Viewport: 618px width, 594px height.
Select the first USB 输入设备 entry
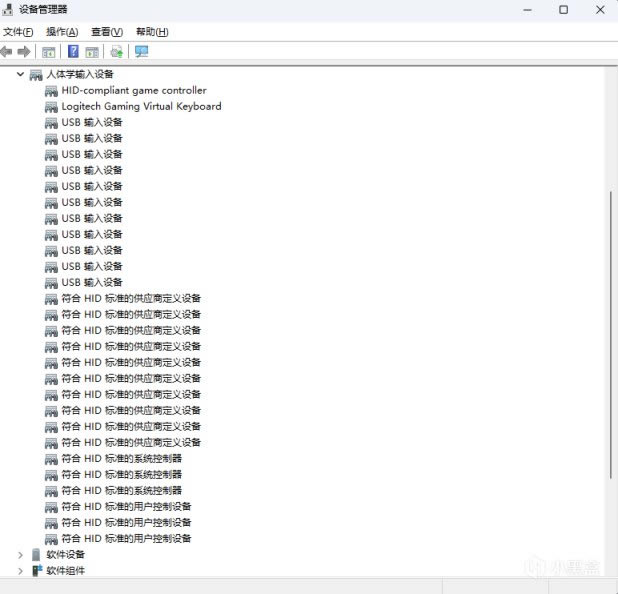(x=91, y=122)
